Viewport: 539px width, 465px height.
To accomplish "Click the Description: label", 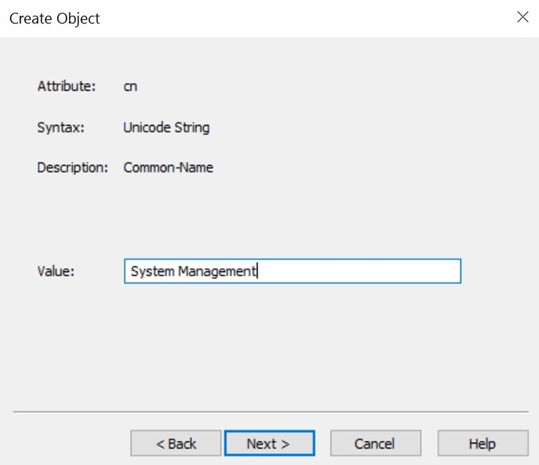I will coord(73,168).
